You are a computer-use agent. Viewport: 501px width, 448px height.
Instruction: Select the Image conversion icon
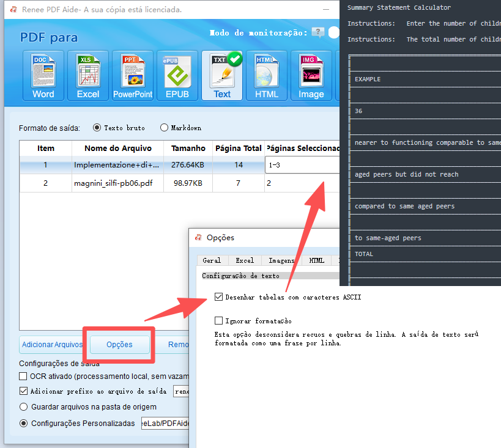(x=311, y=73)
